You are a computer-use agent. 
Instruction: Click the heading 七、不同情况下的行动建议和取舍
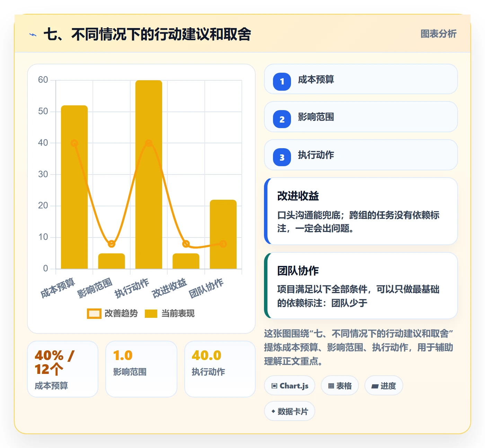pos(147,34)
